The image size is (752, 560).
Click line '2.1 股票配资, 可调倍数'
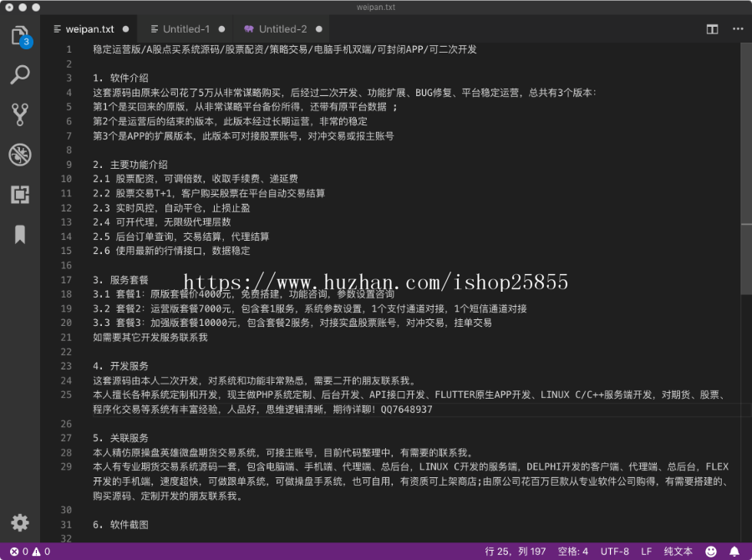[x=196, y=179]
